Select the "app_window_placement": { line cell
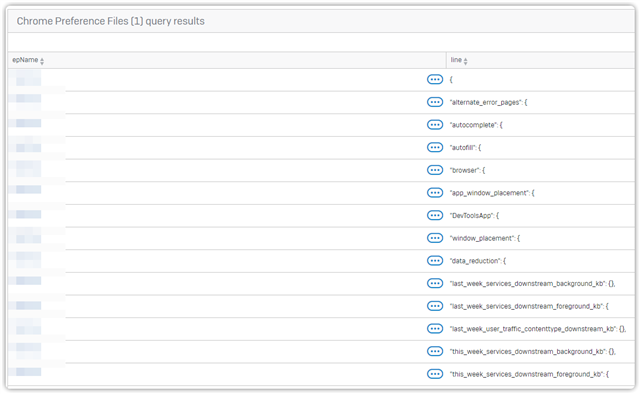 (x=492, y=193)
